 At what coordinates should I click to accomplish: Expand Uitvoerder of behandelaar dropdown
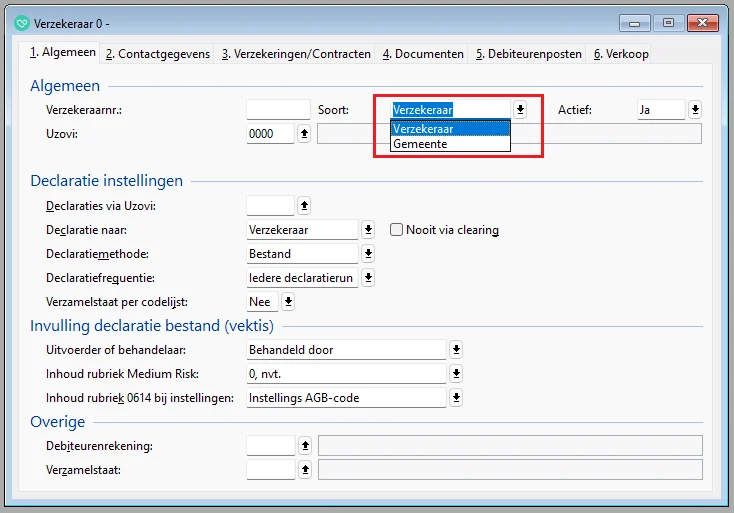point(456,350)
